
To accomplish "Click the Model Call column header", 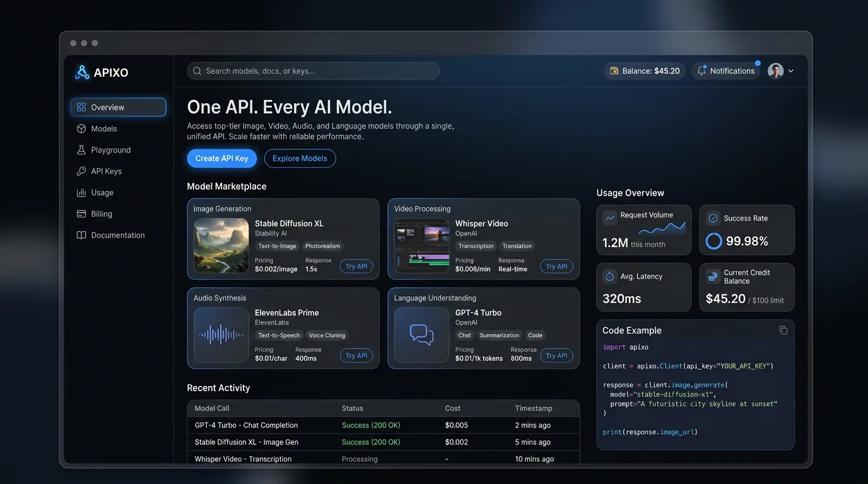I will click(212, 408).
